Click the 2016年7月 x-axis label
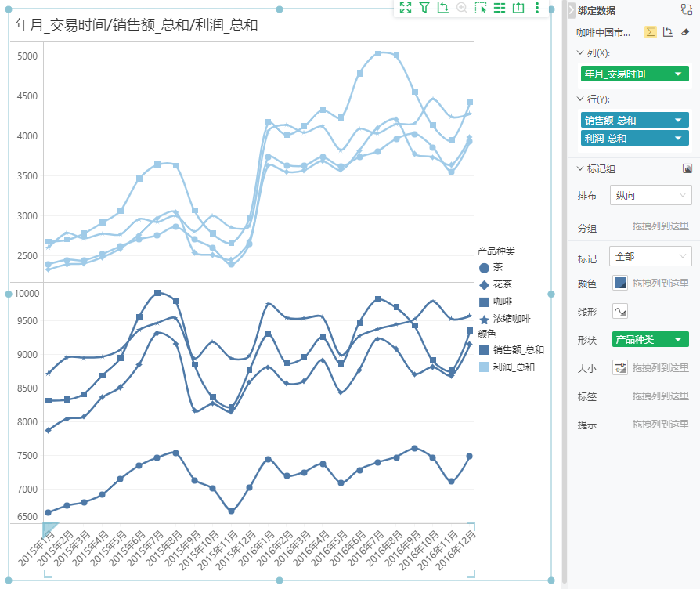Viewport: 700px width, 589px height. (x=366, y=548)
